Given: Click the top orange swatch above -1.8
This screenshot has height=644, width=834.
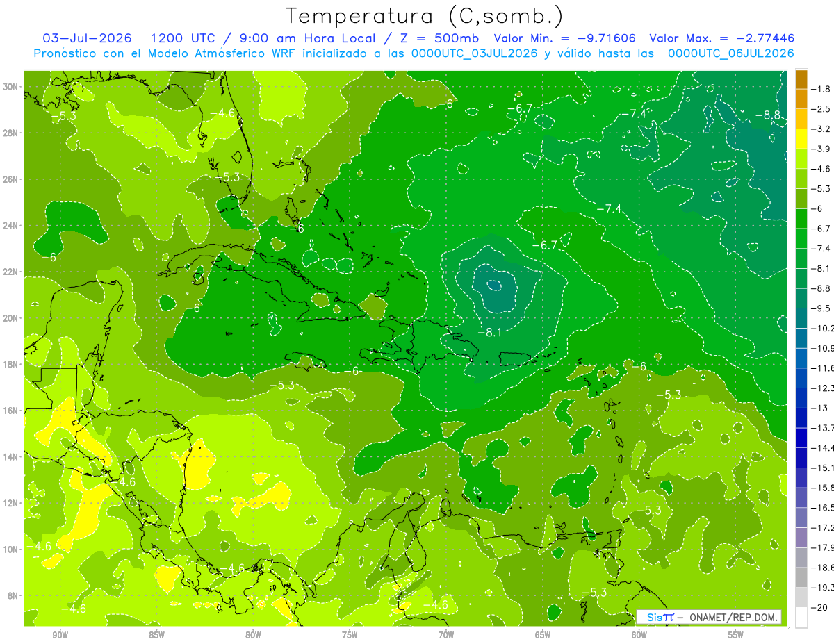Looking at the screenshot, I should click(x=801, y=79).
